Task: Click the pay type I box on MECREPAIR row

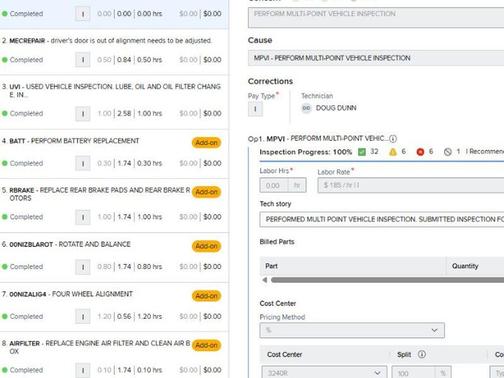Action: (83, 60)
